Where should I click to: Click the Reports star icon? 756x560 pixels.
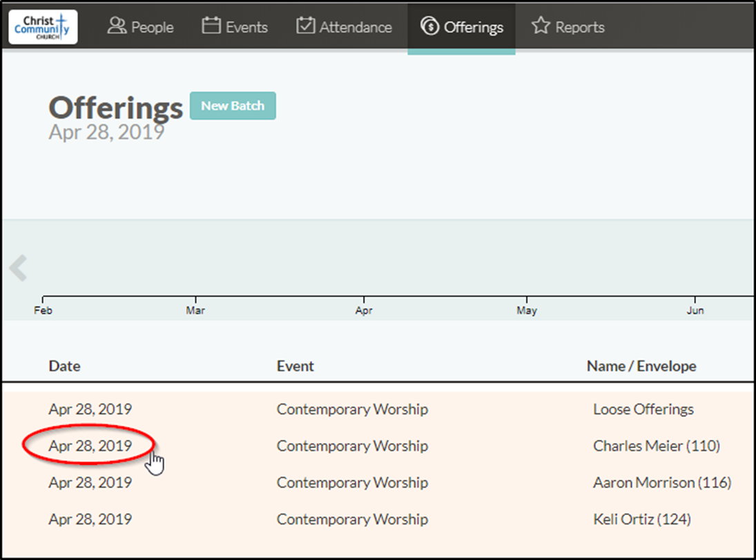[x=541, y=26]
